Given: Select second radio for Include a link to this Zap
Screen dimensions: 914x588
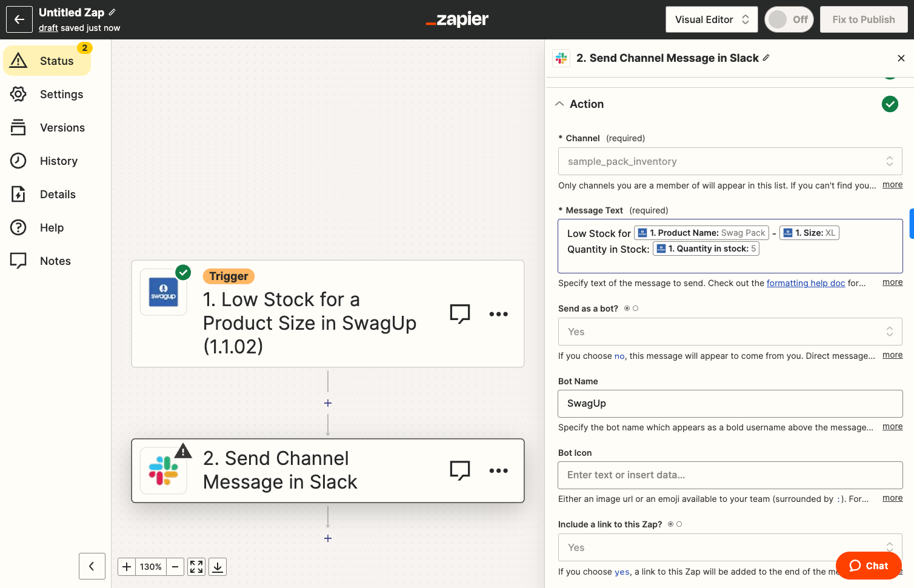Looking at the screenshot, I should click(679, 524).
